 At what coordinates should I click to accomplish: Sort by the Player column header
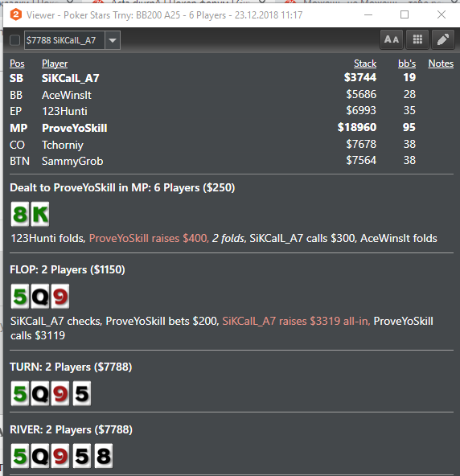pos(55,64)
